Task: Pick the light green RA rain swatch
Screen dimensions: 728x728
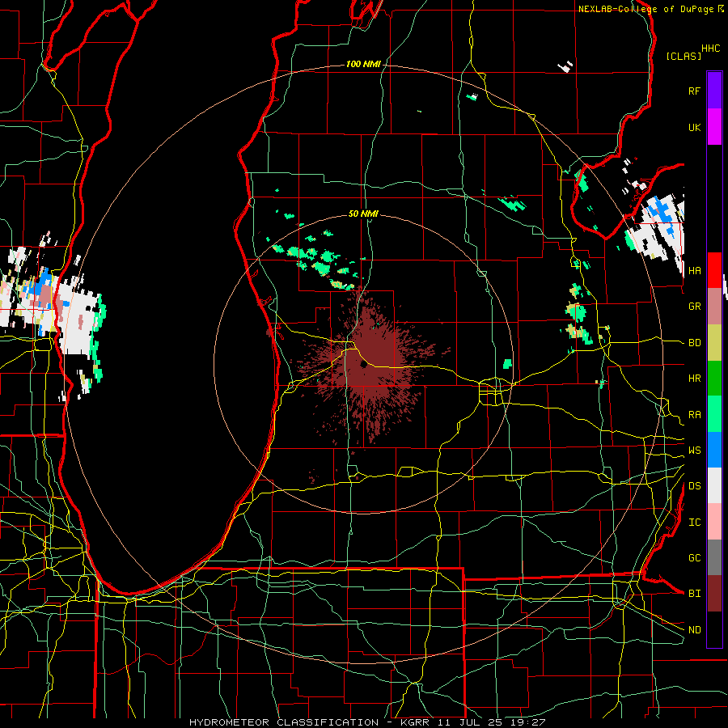Action: click(x=714, y=414)
